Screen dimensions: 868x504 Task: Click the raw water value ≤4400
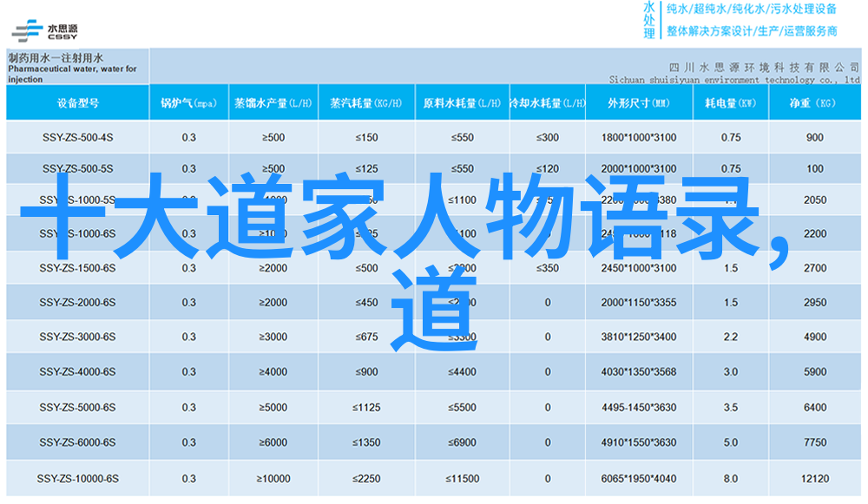coord(463,372)
